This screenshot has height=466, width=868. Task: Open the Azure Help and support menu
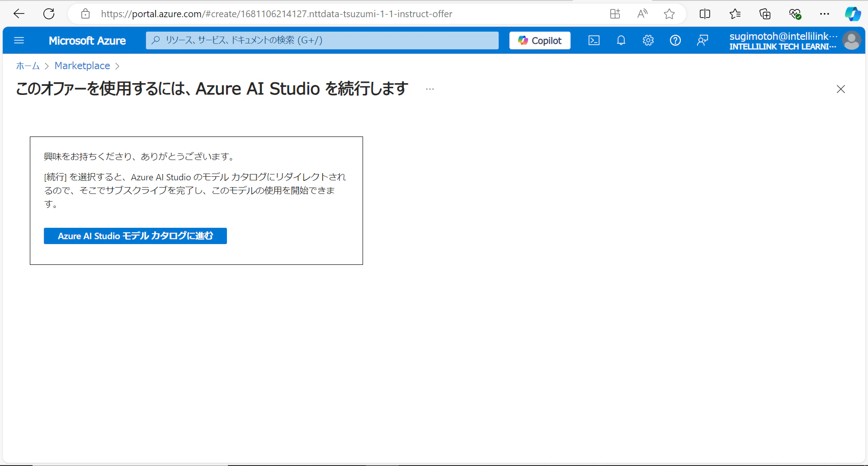tap(675, 41)
